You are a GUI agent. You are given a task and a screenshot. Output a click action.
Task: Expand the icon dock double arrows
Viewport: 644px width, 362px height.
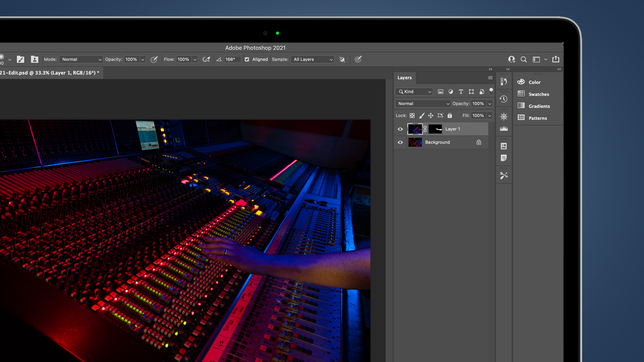point(508,69)
